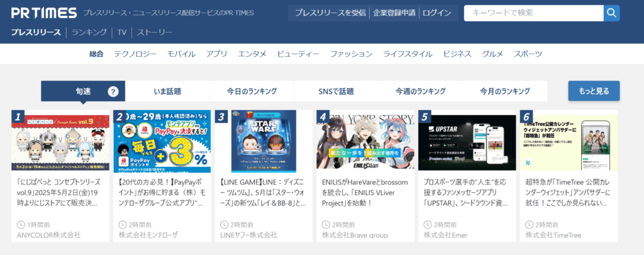
Task: Click clock icon on 株式会社Emer card
Action: (x=428, y=225)
